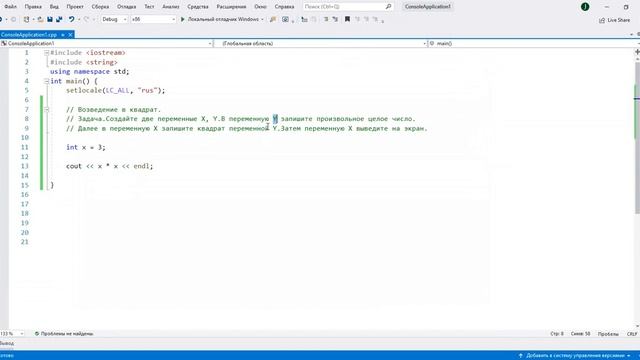The height and width of the screenshot is (360, 640).
Task: Close the ConsoleApplication1.cpp tab
Action: click(x=70, y=35)
